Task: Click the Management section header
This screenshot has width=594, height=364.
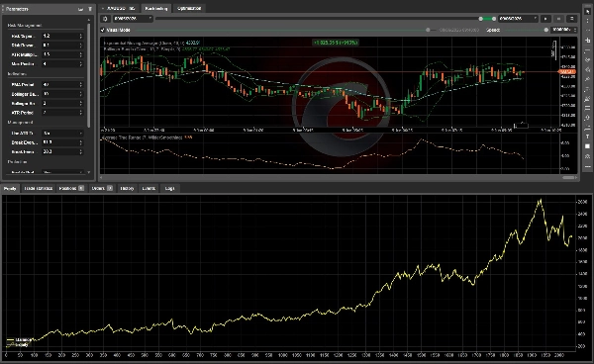Action: (x=20, y=123)
